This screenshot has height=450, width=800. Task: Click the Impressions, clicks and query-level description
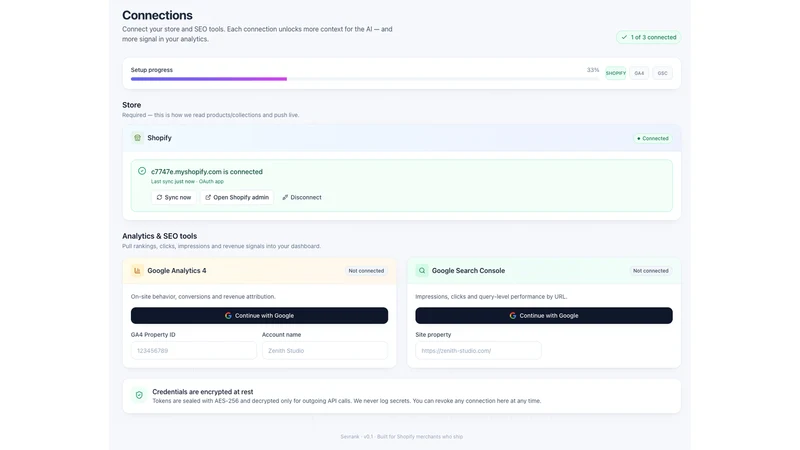[x=491, y=296]
